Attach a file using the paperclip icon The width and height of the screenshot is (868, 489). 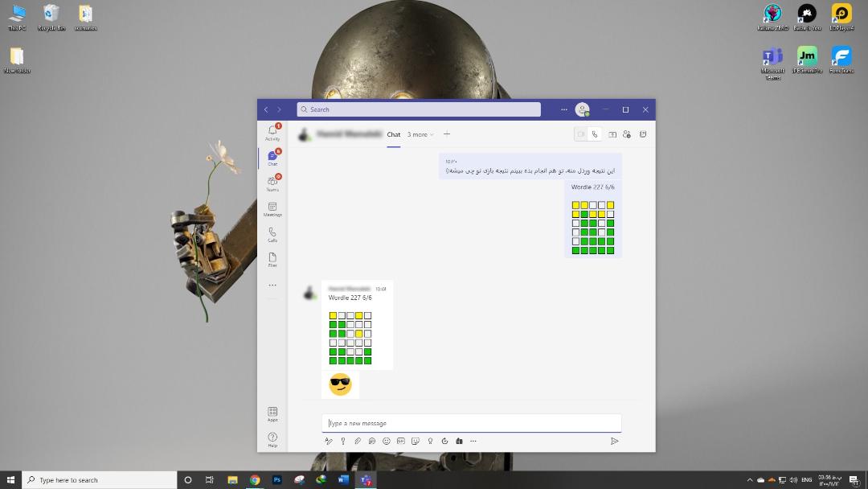pyautogui.click(x=358, y=442)
